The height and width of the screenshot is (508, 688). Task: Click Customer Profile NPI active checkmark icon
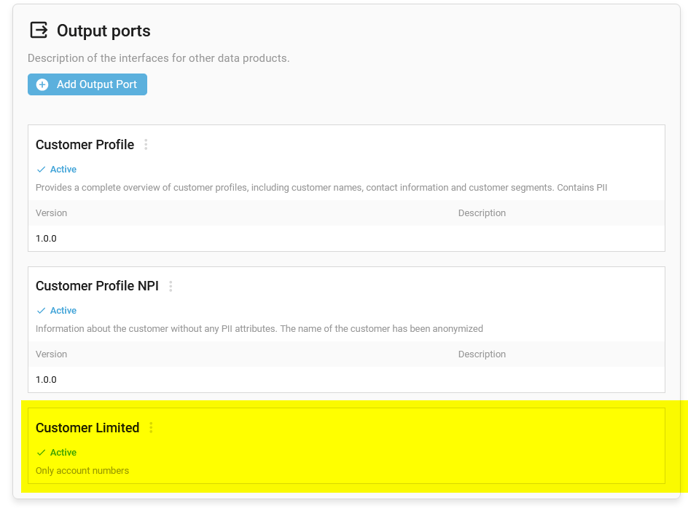(41, 311)
